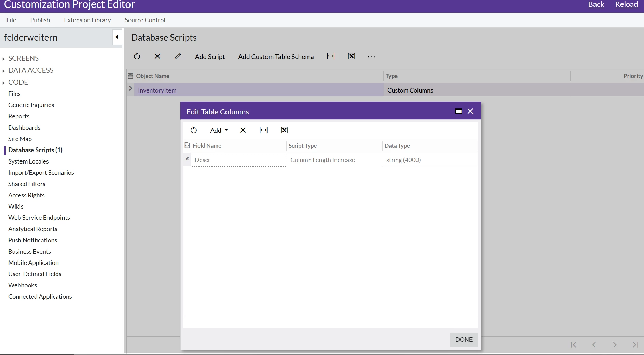The image size is (644, 355).
Task: Select Mobile Application item
Action: point(33,263)
